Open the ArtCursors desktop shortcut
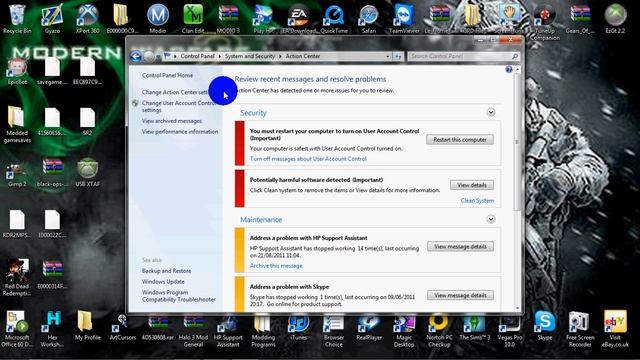This screenshot has height=360, width=640. [122, 327]
